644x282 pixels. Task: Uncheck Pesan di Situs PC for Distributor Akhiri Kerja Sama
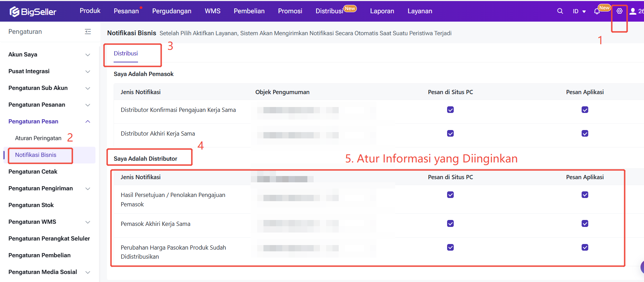(450, 134)
